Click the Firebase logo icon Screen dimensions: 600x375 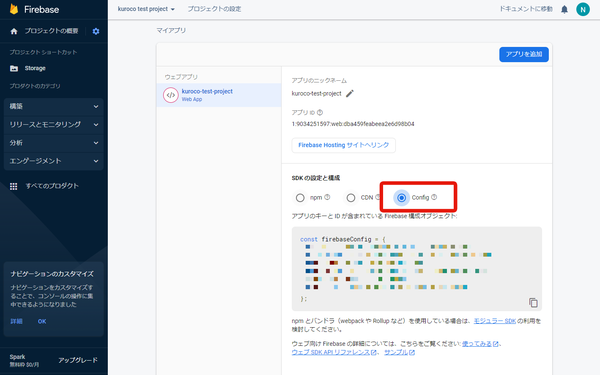point(14,9)
